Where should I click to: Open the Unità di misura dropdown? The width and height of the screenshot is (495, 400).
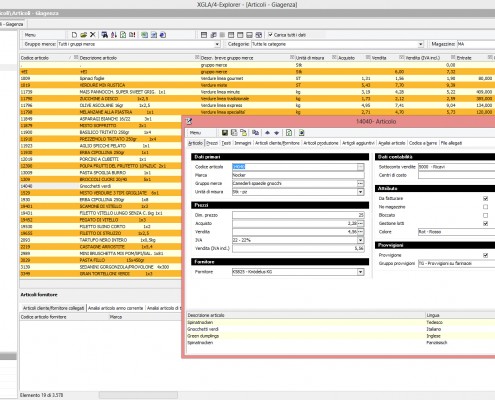click(360, 192)
